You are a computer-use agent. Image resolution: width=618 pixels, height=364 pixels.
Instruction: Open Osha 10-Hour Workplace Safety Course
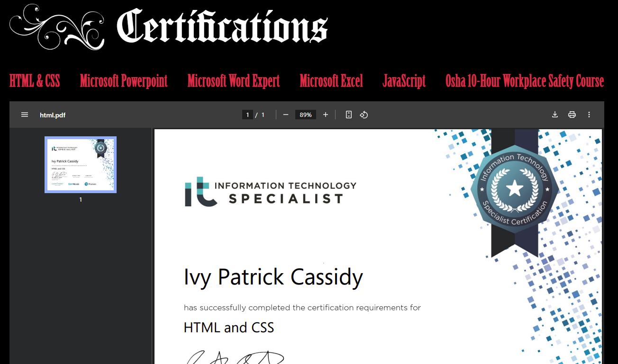525,81
